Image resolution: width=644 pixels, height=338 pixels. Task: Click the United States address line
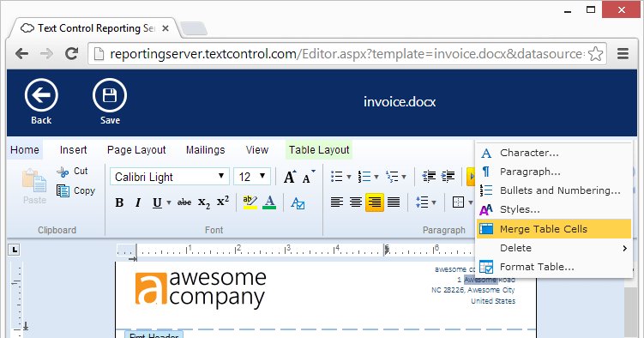click(493, 301)
